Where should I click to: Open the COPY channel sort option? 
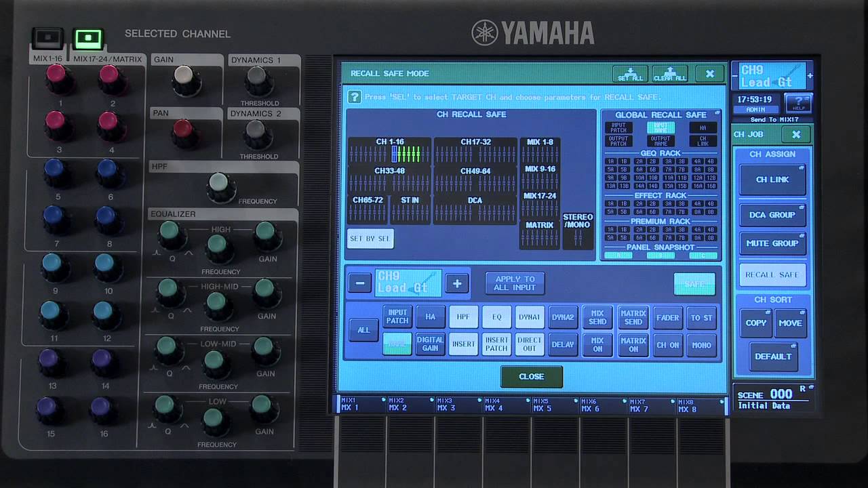pos(755,323)
